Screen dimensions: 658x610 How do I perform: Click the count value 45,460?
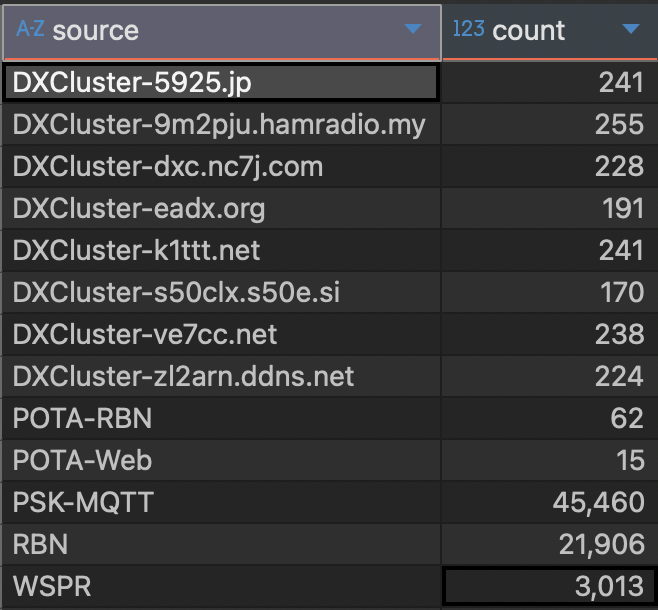pos(598,503)
